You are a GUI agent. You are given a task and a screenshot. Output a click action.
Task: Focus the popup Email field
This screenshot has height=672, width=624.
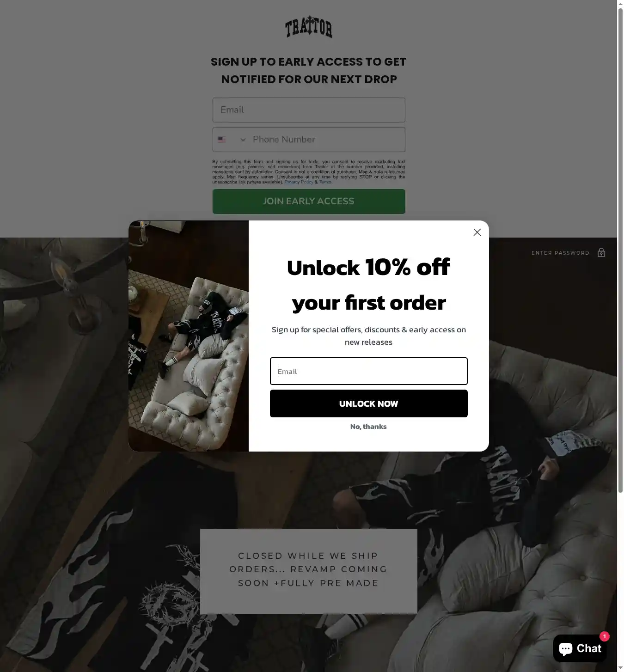pyautogui.click(x=368, y=371)
